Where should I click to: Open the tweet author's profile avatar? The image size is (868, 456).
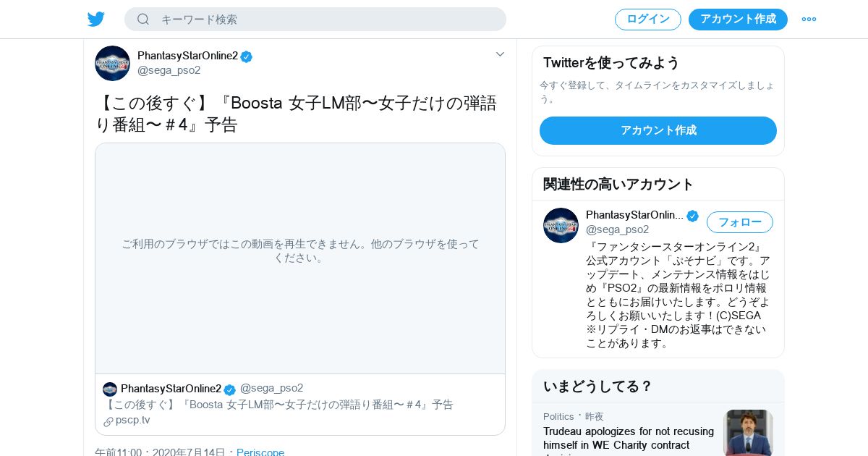coord(112,63)
